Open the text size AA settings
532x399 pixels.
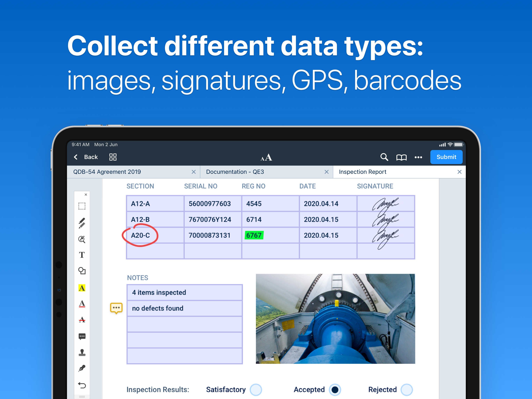tap(266, 158)
